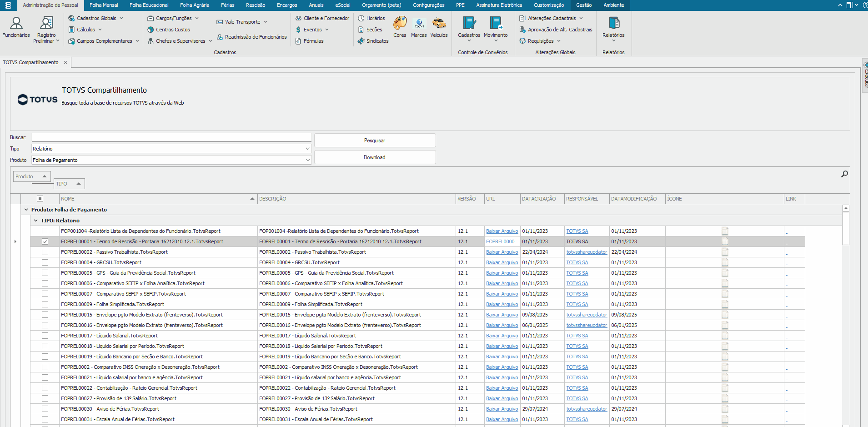Open Seções icon

coord(361,30)
